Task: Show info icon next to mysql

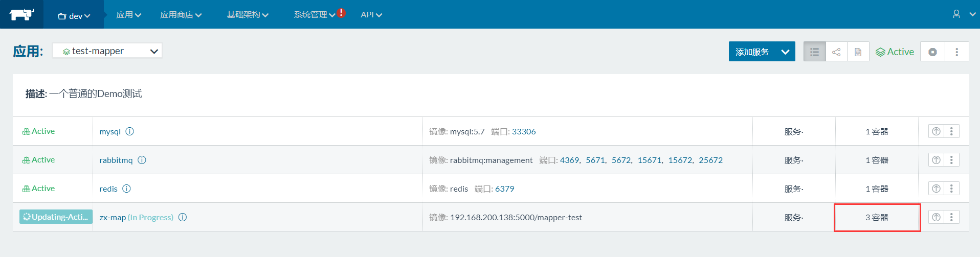Action: (130, 131)
